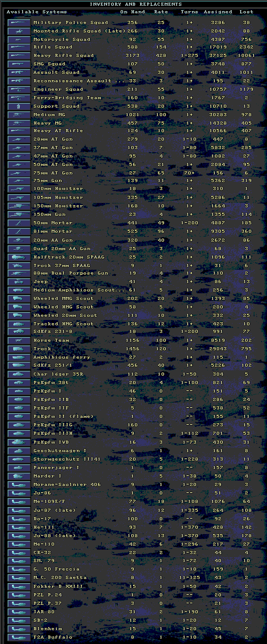Click the Wheeled 20mm Scout name
Screen dimensions: 267x644
pyautogui.click(x=65, y=316)
